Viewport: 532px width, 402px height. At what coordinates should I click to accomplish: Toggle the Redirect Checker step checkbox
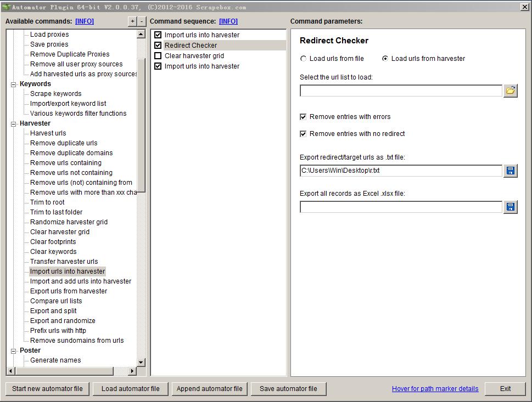click(158, 45)
